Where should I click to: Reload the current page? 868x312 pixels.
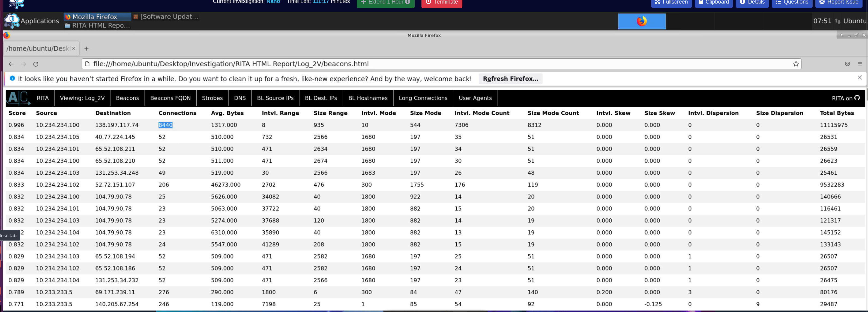(x=36, y=64)
